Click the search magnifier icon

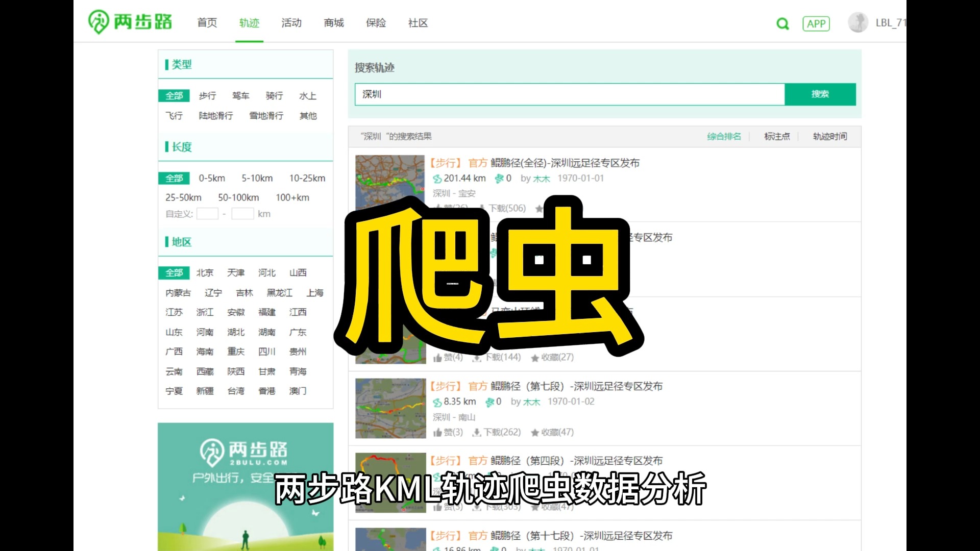(x=782, y=23)
